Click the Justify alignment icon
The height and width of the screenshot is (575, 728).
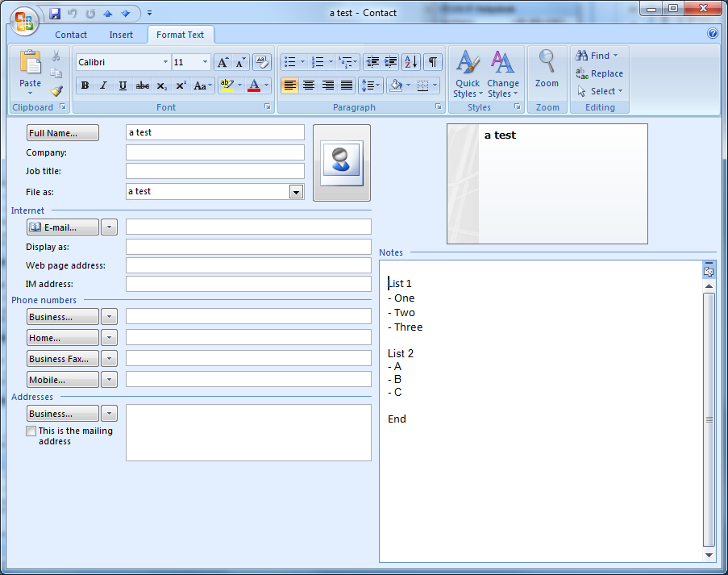347,85
